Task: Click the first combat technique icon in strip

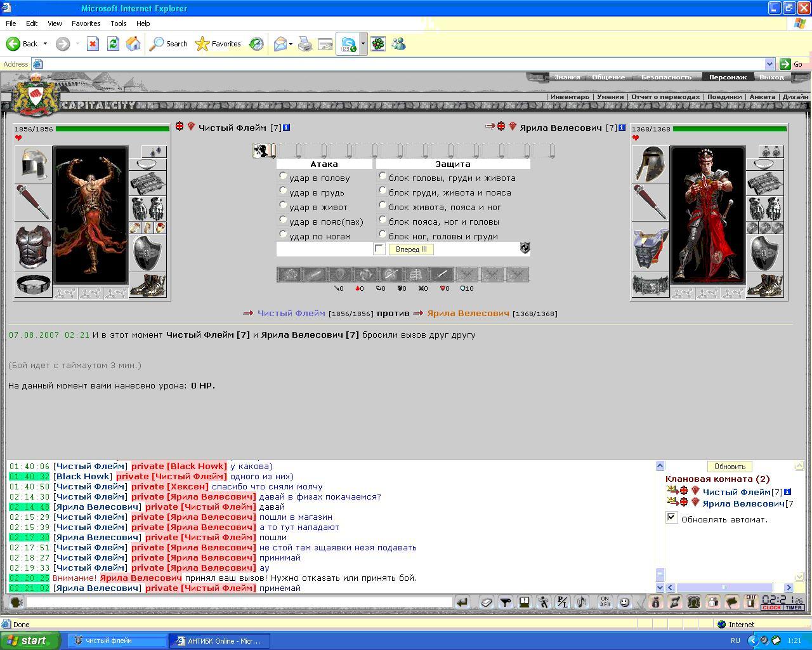Action: pos(289,274)
